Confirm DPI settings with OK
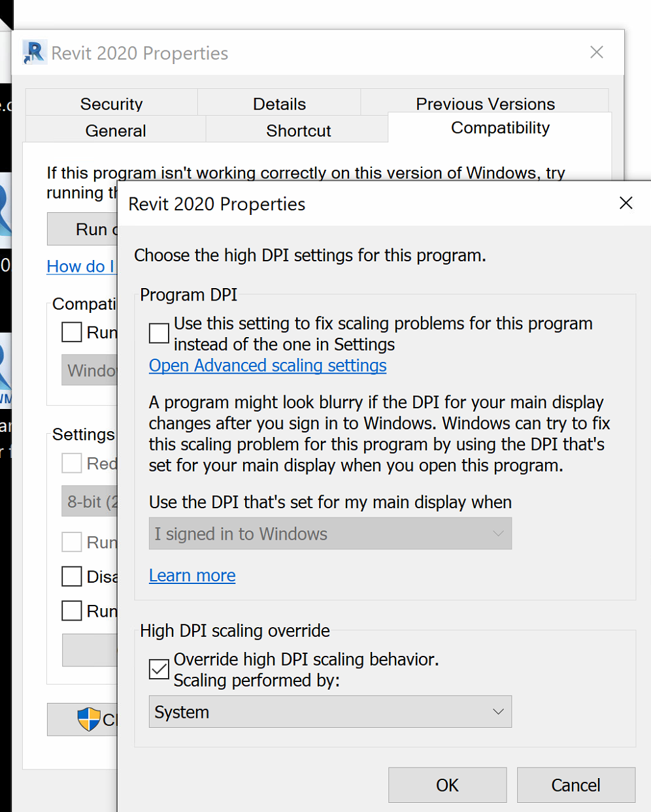This screenshot has height=812, width=651. coord(447,785)
